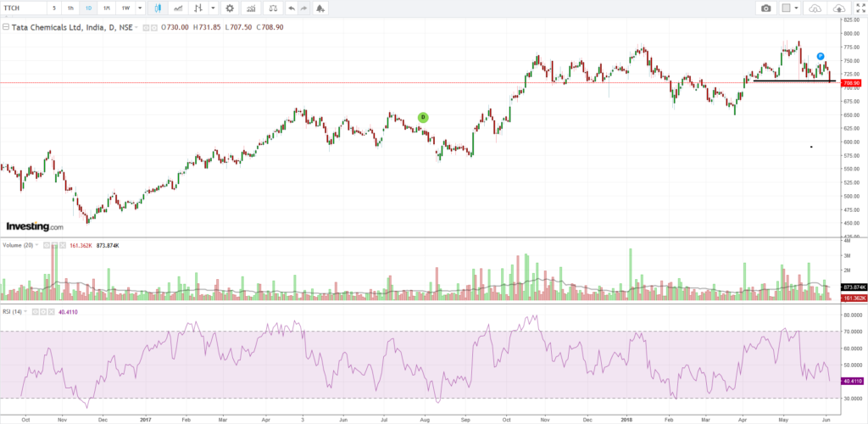Select the 1D timeframe
868x424 pixels.
click(x=88, y=8)
